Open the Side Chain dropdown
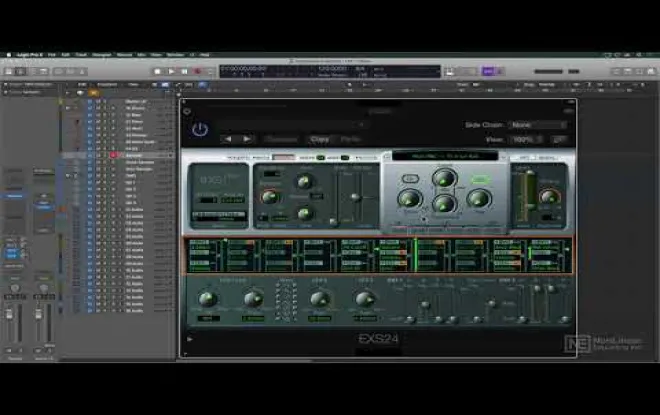The width and height of the screenshot is (660, 415). pos(538,125)
